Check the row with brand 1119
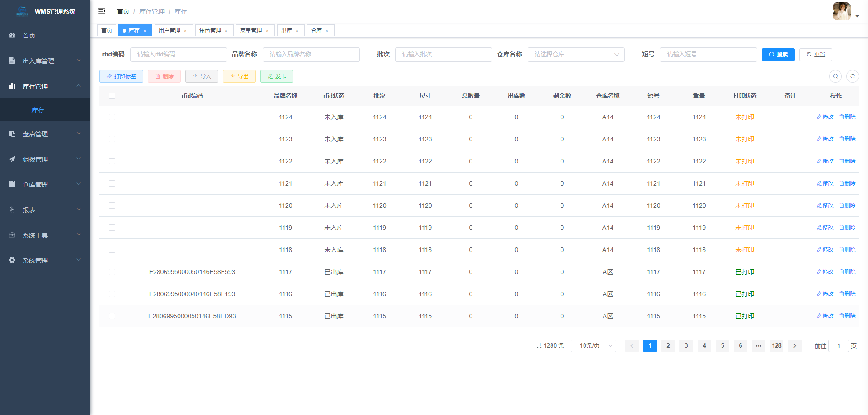868x415 pixels. pyautogui.click(x=112, y=228)
